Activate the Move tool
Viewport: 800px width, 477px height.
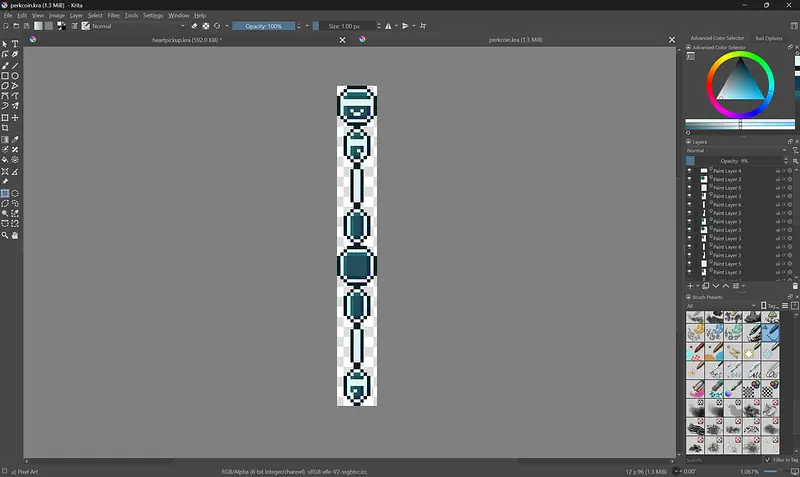point(15,118)
